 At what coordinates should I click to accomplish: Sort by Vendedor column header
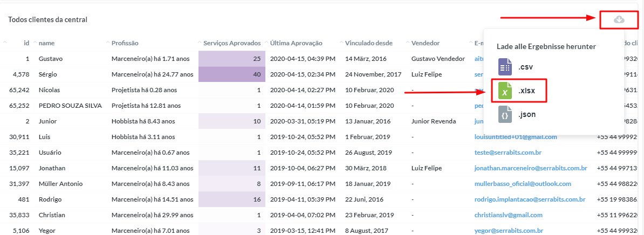[x=426, y=43]
